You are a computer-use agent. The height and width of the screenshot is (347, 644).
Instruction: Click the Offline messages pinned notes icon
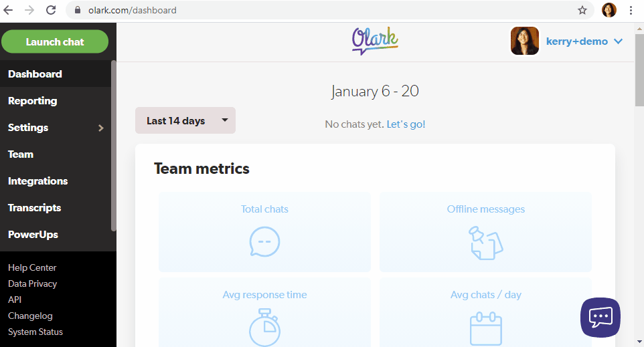[485, 242]
